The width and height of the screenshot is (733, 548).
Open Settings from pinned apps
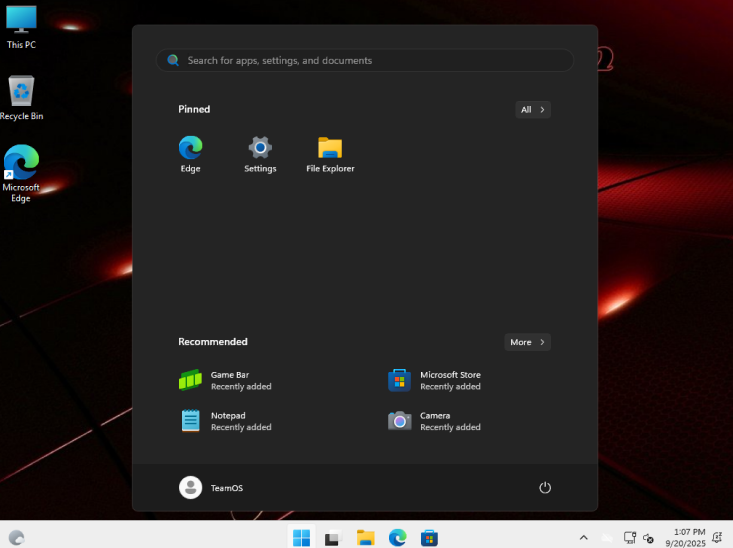click(x=260, y=155)
